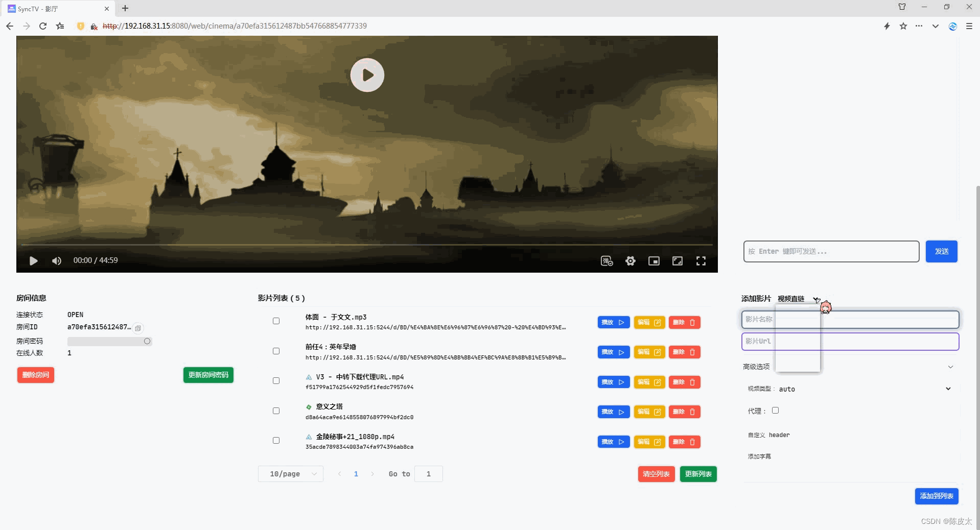Click the 删除房间 delete room button
This screenshot has width=980, height=530.
[36, 375]
